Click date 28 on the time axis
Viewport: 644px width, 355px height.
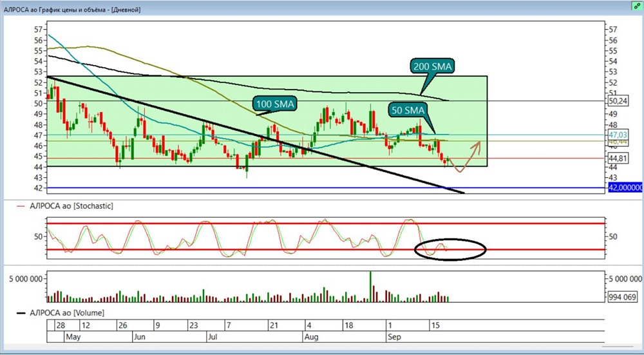tap(61, 325)
